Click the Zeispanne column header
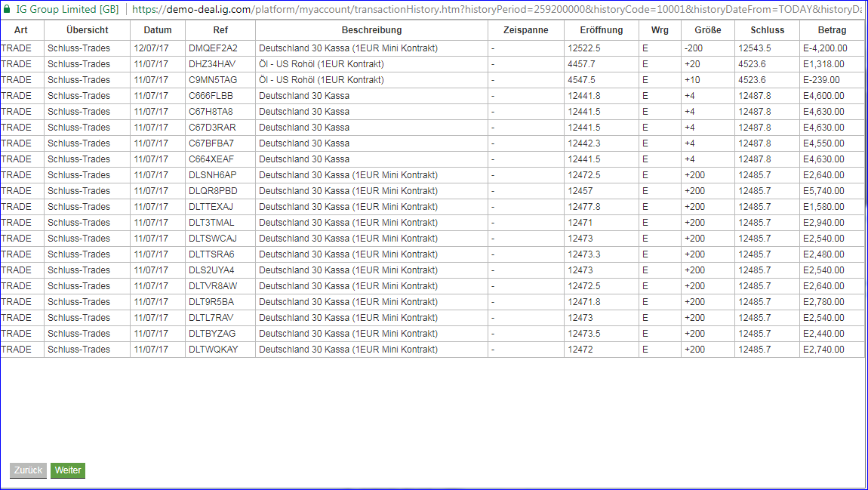The height and width of the screenshot is (490, 868). [525, 30]
